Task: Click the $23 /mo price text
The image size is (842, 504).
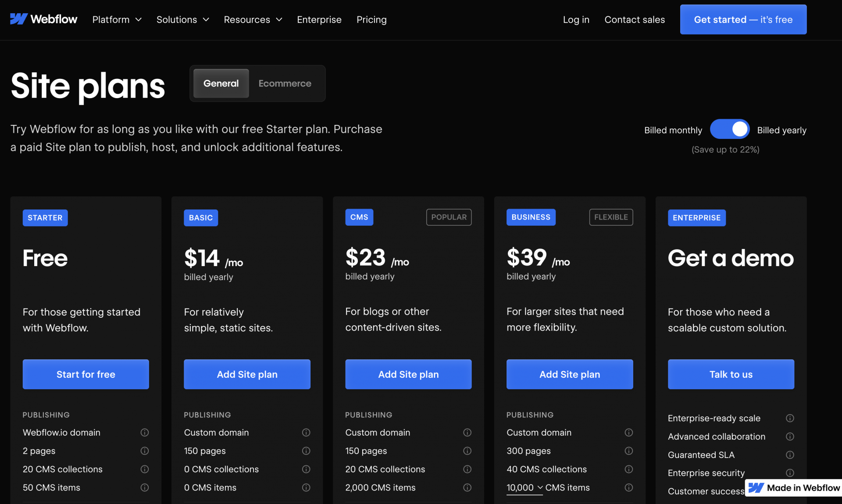Action: (377, 258)
